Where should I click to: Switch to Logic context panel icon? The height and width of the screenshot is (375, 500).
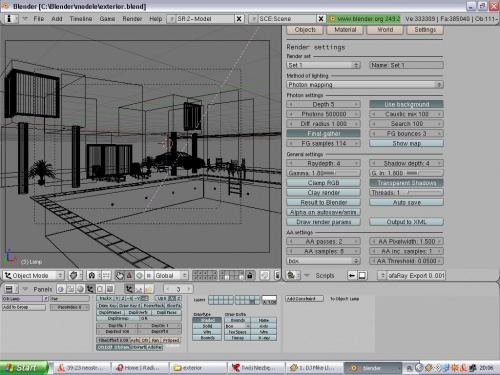point(61,289)
